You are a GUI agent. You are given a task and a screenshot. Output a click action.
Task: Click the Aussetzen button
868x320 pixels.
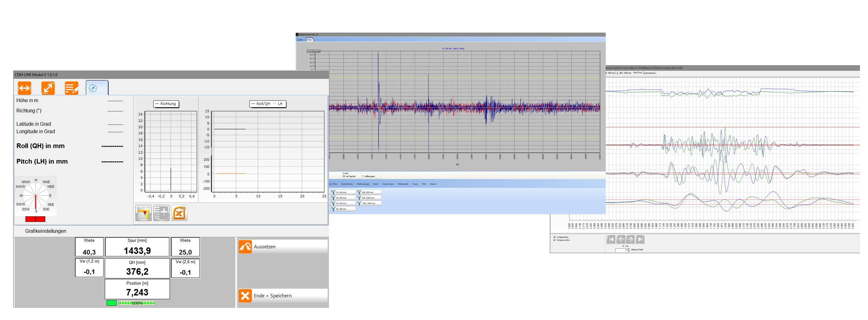283,247
